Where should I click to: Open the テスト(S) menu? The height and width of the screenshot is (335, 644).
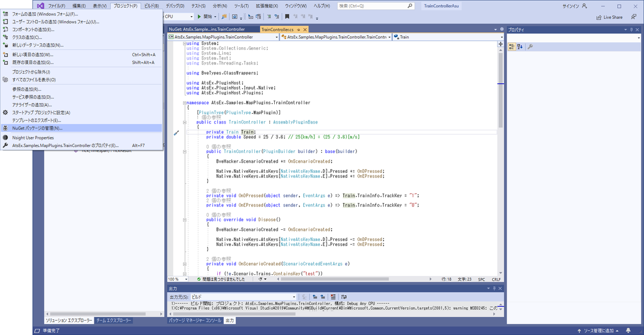(199, 5)
